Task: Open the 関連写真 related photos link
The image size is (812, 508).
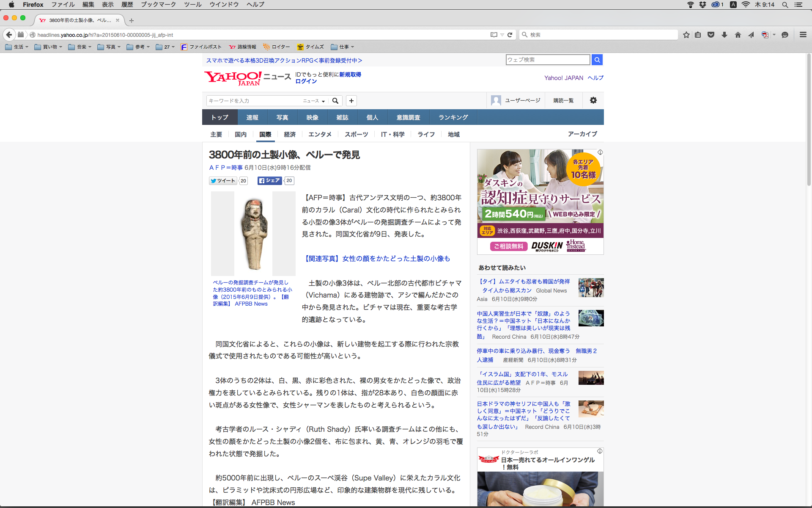Action: click(377, 258)
